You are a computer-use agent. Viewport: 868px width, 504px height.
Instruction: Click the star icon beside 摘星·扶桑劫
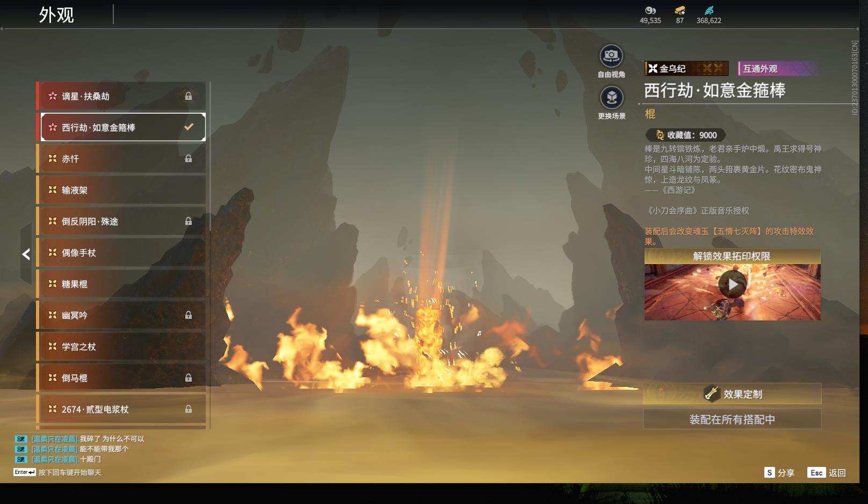click(53, 96)
